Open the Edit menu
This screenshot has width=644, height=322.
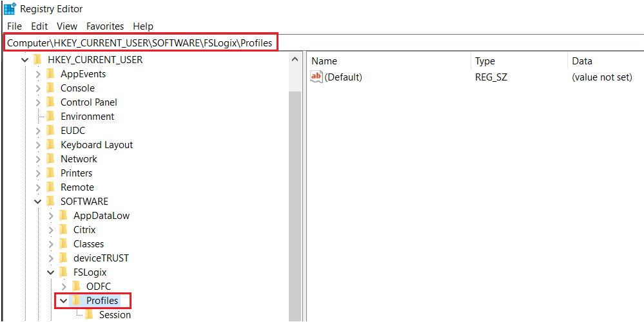[x=39, y=26]
